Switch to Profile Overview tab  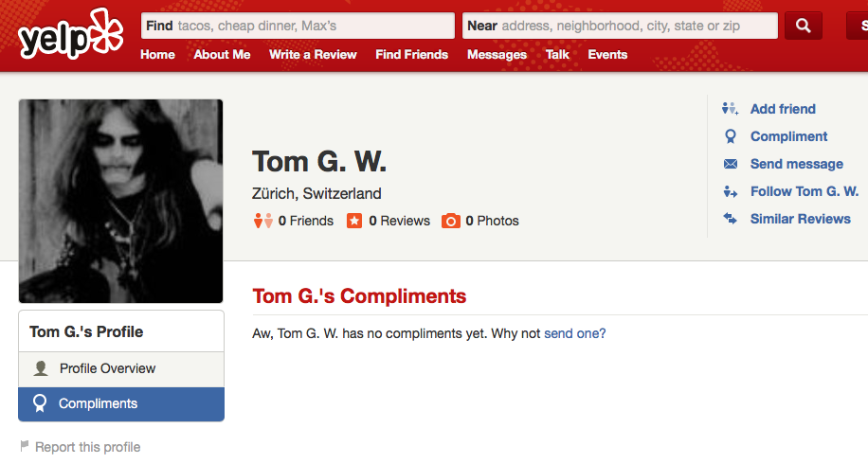point(107,368)
